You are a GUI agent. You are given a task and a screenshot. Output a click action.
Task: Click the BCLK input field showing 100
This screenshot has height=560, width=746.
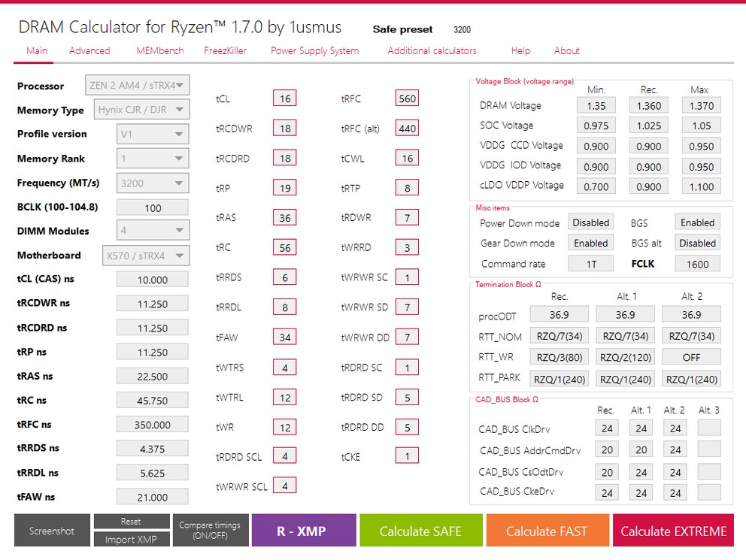[x=152, y=207]
